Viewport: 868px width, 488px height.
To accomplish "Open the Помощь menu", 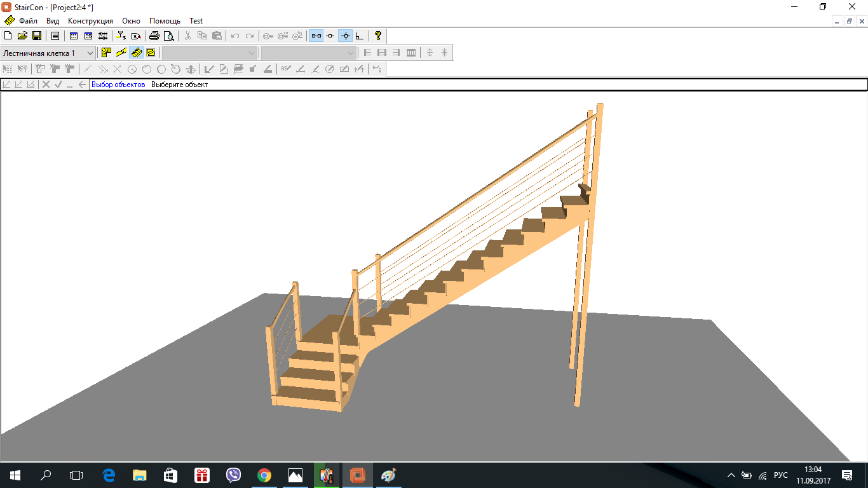I will click(165, 21).
